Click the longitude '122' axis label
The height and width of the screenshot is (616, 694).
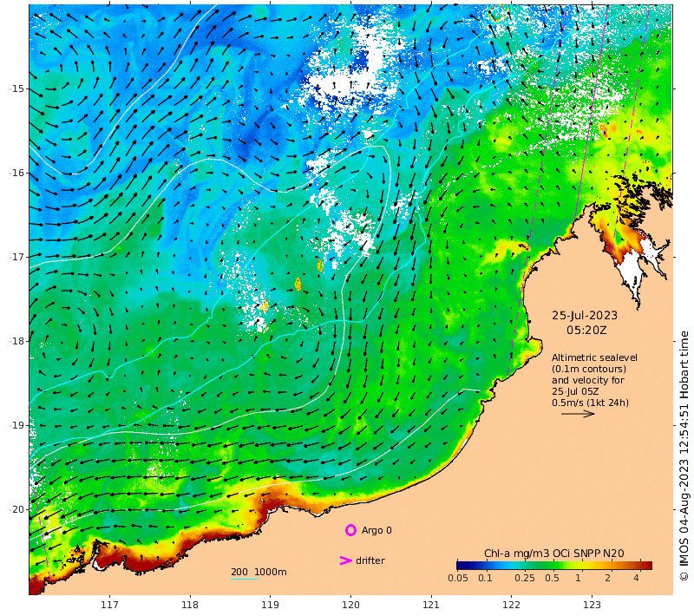pyautogui.click(x=511, y=605)
